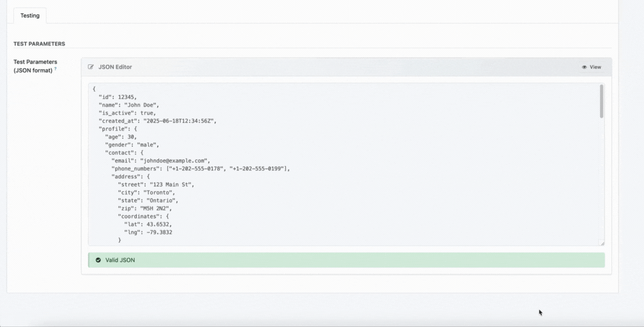Click the "is_active": true line

coord(127,113)
